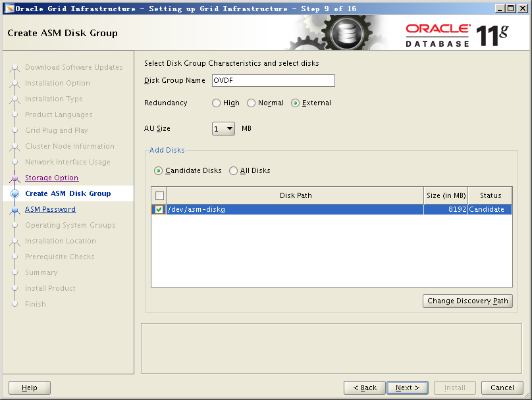Viewport: 532px width, 400px height.
Task: Open Help for this installer page
Action: 30,387
